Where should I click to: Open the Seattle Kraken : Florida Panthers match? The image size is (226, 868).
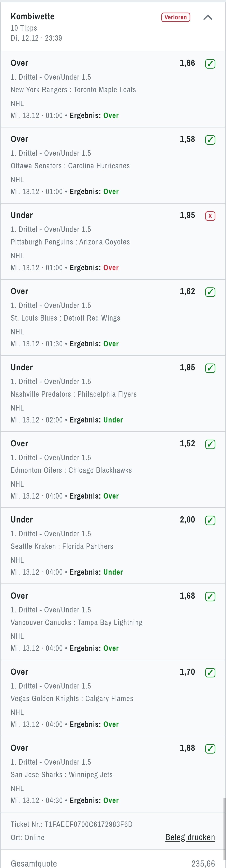pos(62,547)
